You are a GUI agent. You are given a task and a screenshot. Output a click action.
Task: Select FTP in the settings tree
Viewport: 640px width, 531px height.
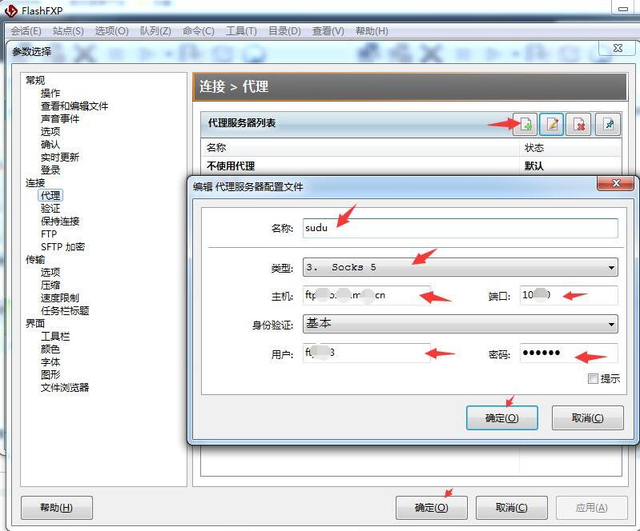click(49, 234)
